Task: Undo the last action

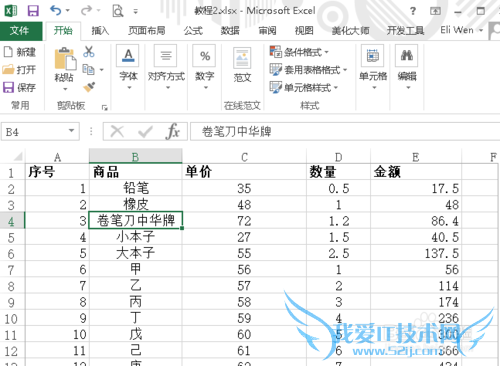Action: click(55, 11)
